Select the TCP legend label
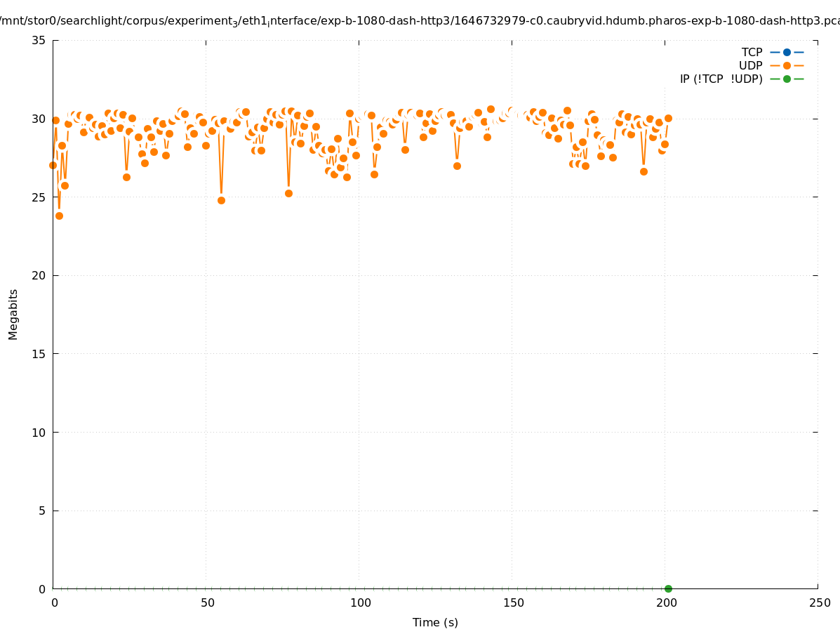 pos(752,52)
